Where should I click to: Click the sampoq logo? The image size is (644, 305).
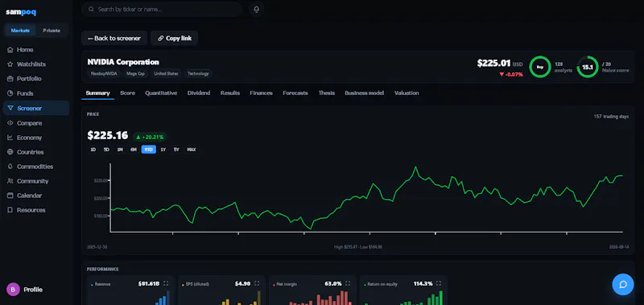(x=21, y=12)
